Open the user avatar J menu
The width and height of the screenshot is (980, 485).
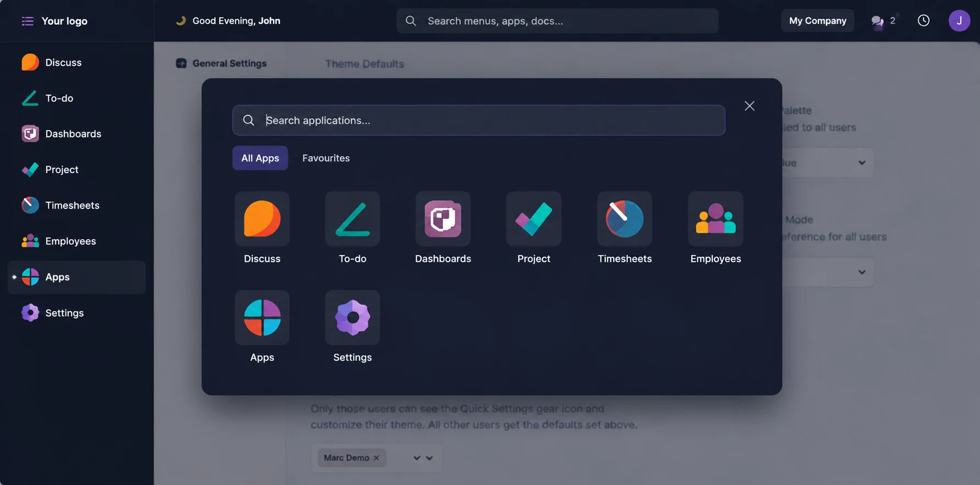tap(959, 21)
